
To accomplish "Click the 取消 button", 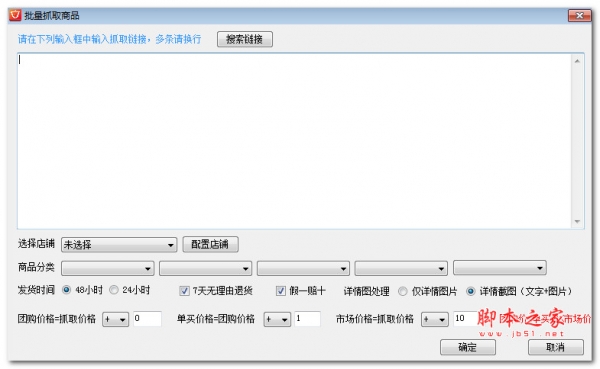I will [x=556, y=347].
